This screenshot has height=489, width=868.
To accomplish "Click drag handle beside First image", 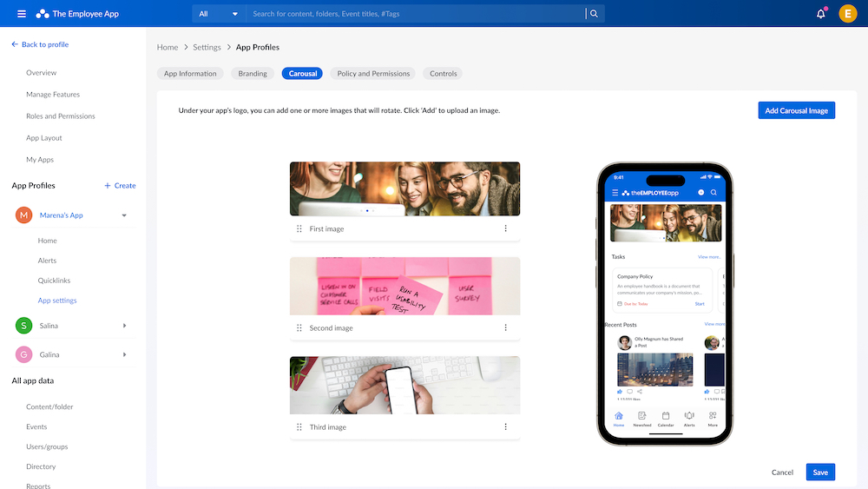I will click(299, 228).
